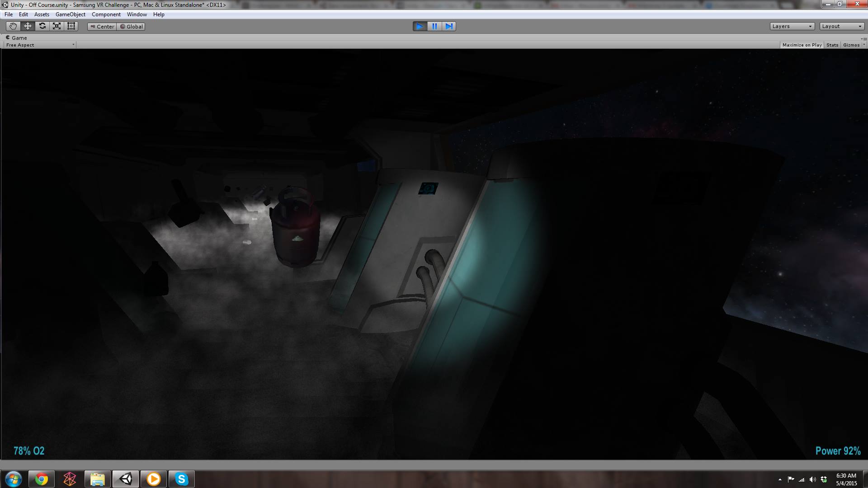Viewport: 868px width, 488px height.
Task: Open the Component menu
Action: (x=106, y=14)
